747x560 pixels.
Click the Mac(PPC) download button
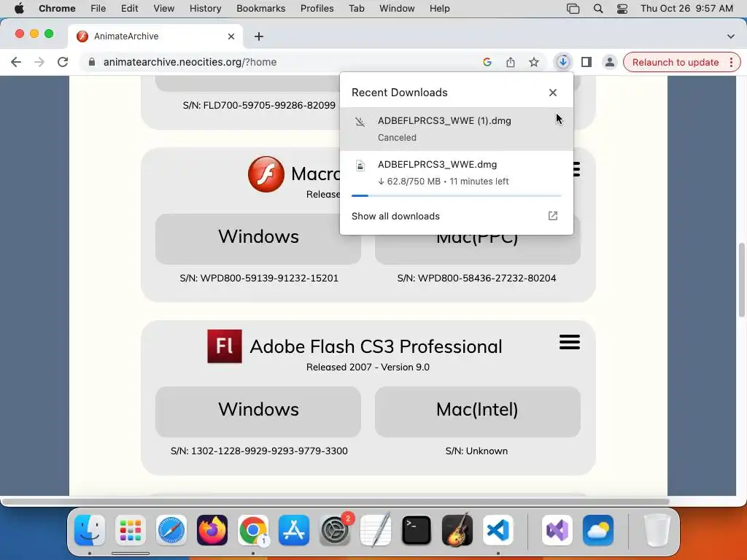point(477,249)
